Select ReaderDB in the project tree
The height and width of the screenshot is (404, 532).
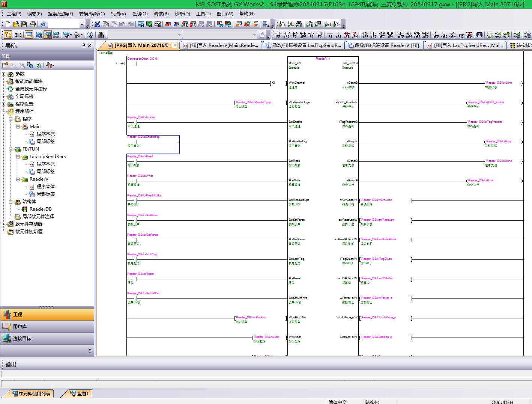(41, 209)
